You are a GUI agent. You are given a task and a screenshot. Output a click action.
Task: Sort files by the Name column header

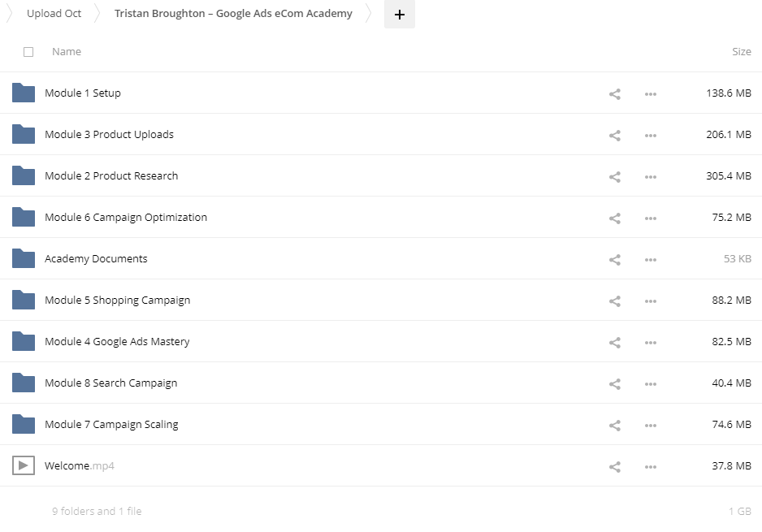pos(67,52)
